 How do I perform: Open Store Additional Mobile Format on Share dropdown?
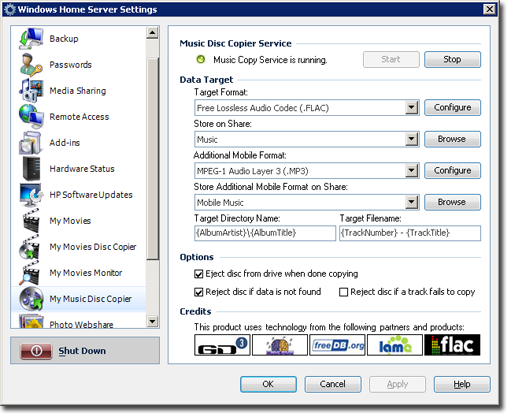pos(412,202)
